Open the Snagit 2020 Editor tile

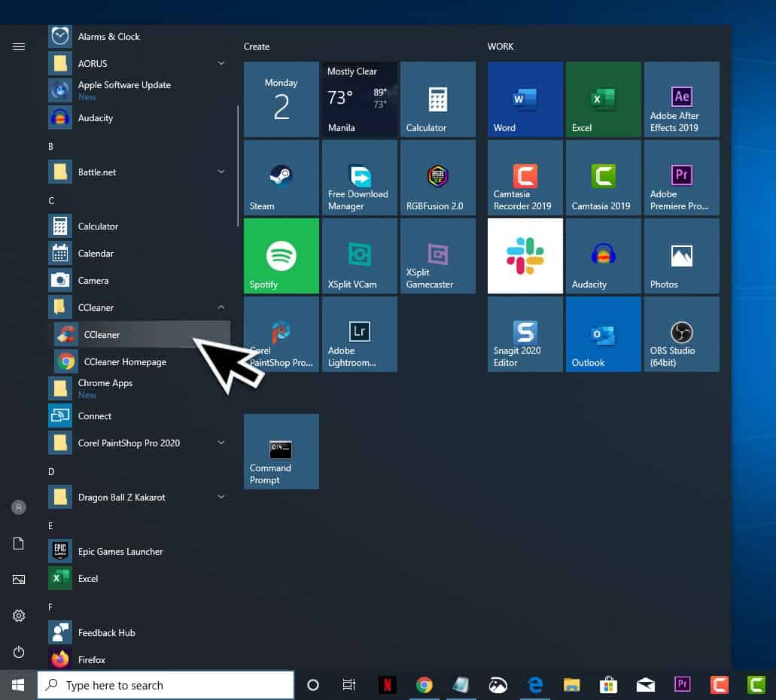coord(525,334)
